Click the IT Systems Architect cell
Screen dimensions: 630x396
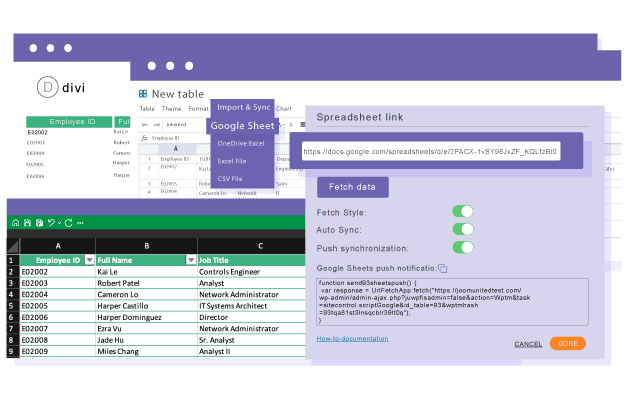tap(252, 306)
